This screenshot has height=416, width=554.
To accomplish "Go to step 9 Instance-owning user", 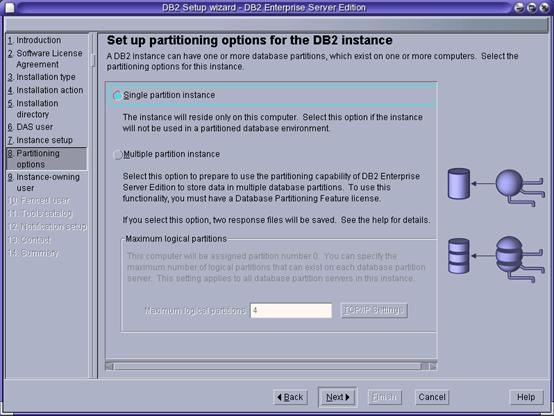I will pos(43,182).
